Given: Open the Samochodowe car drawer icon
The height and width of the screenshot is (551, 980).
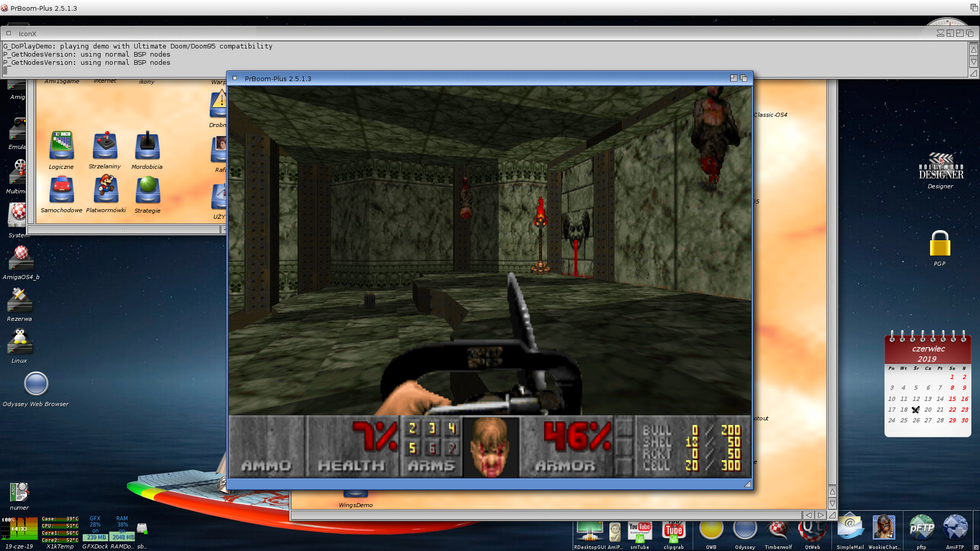Looking at the screenshot, I should (x=61, y=189).
